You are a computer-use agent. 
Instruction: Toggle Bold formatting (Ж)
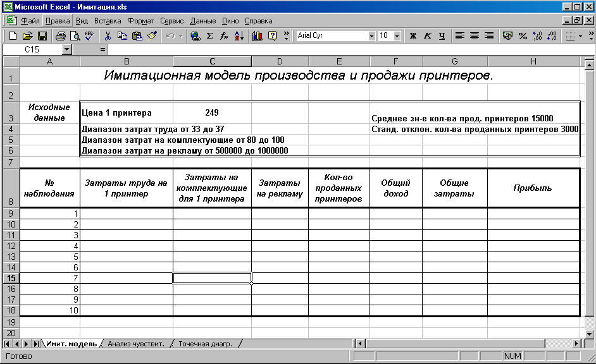pos(413,36)
